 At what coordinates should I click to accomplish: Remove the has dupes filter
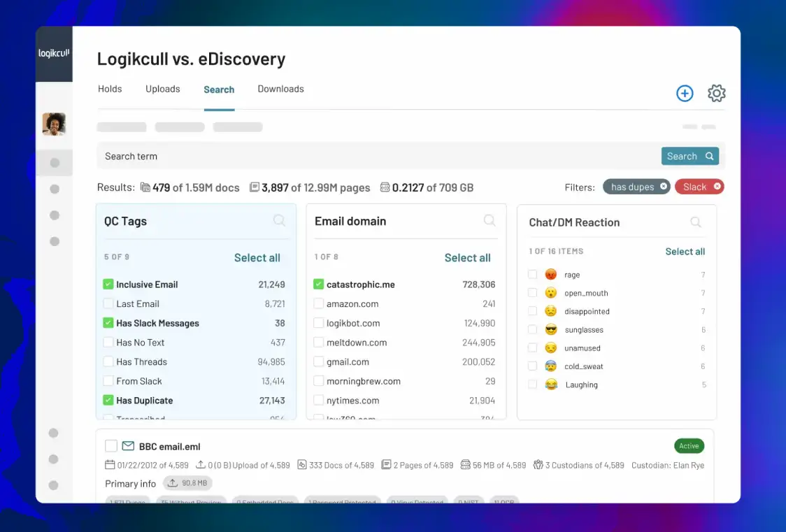coord(663,187)
